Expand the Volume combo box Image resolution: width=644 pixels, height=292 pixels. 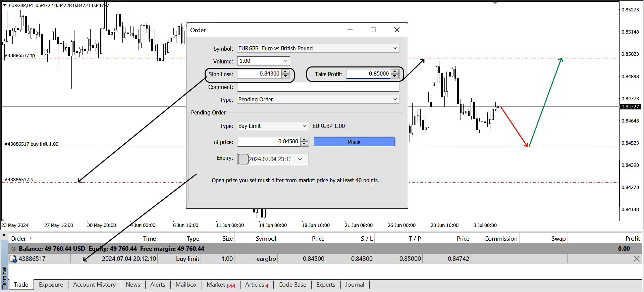point(285,61)
